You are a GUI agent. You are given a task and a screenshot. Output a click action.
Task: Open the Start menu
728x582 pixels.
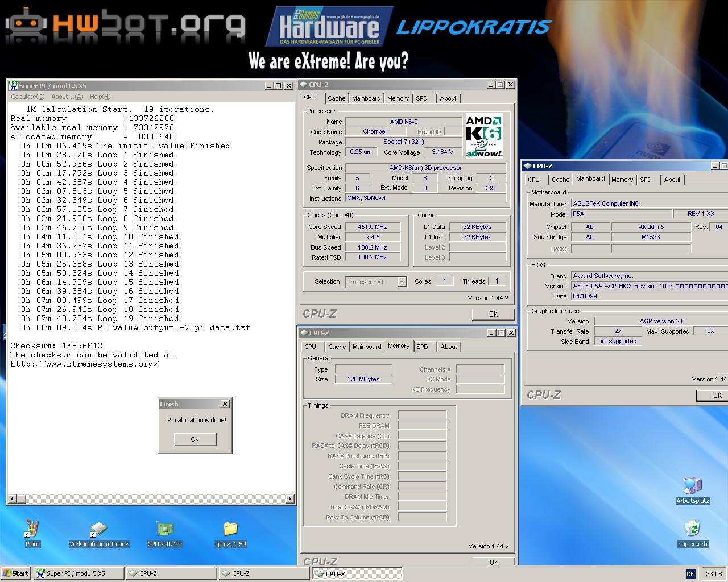[16, 573]
